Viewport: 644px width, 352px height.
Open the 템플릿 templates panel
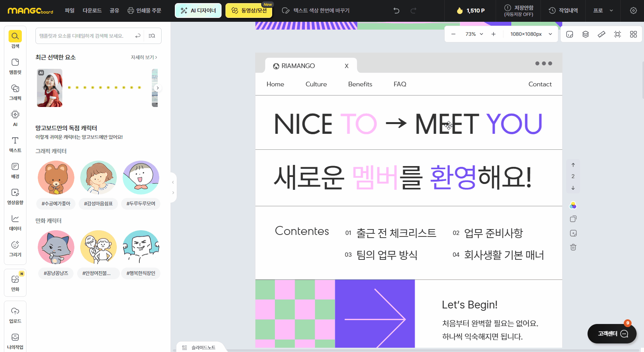point(15,66)
